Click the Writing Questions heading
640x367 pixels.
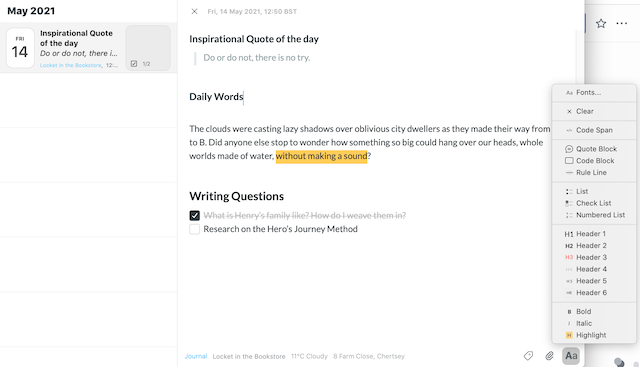pyautogui.click(x=236, y=196)
